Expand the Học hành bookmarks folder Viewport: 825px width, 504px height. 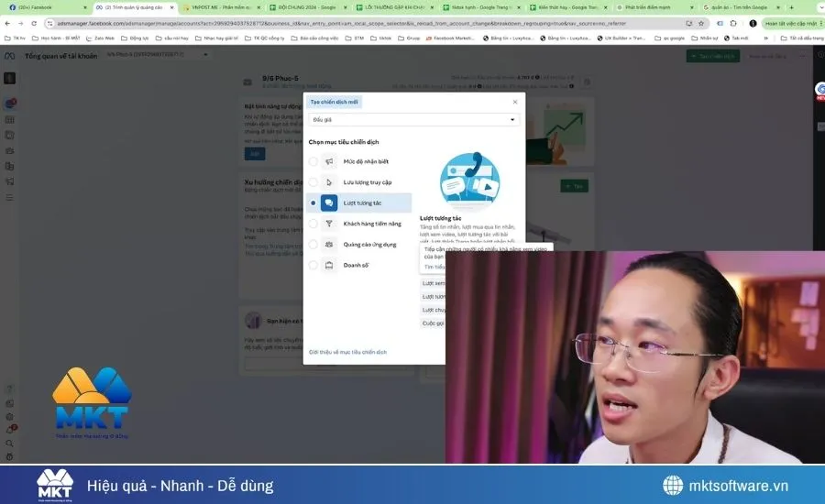[x=56, y=38]
